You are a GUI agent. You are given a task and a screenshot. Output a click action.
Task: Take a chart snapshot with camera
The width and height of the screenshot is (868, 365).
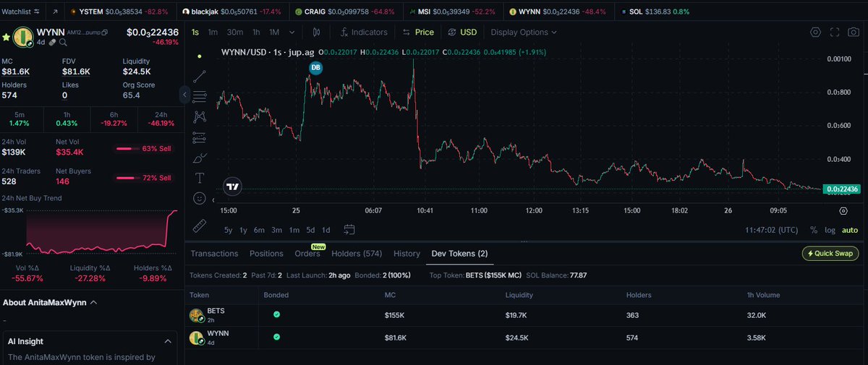[854, 32]
